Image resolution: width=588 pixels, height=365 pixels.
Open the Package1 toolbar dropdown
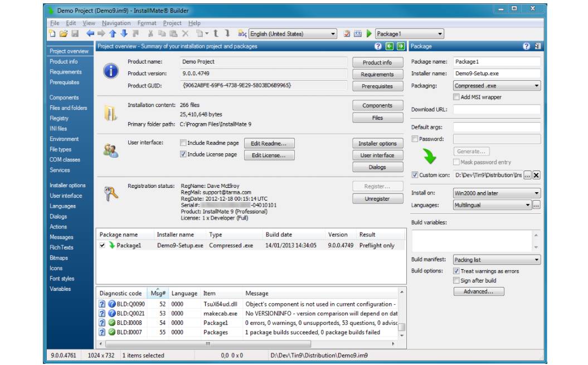(410, 34)
